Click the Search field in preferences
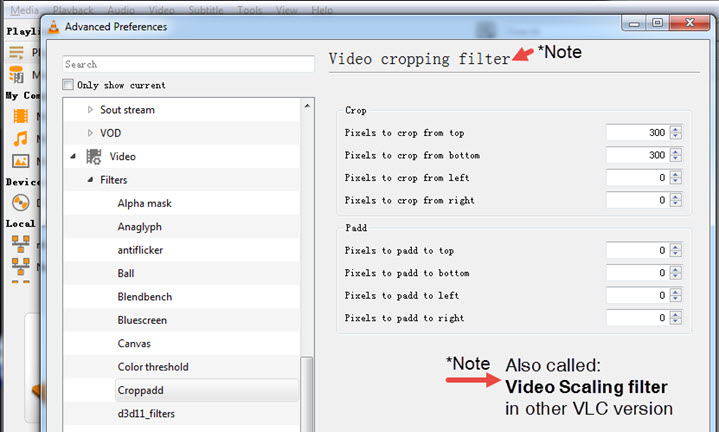This screenshot has width=719, height=432. coord(188,64)
